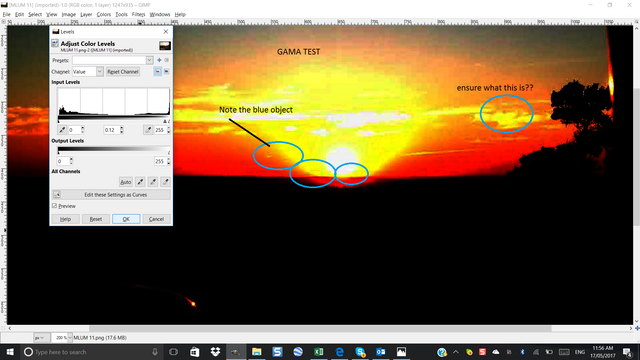This screenshot has width=640, height=360.
Task: Click the All Channels gray point eyedropper
Action: pyautogui.click(x=153, y=182)
